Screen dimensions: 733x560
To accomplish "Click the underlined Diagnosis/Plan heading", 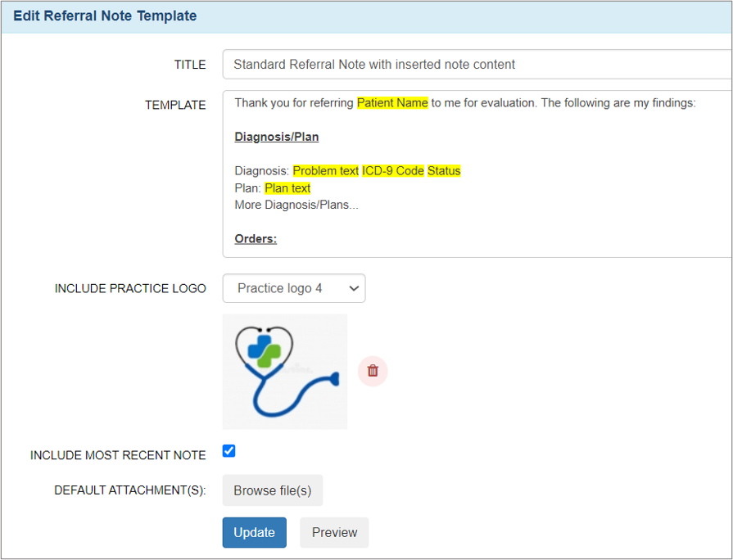I will [x=277, y=137].
